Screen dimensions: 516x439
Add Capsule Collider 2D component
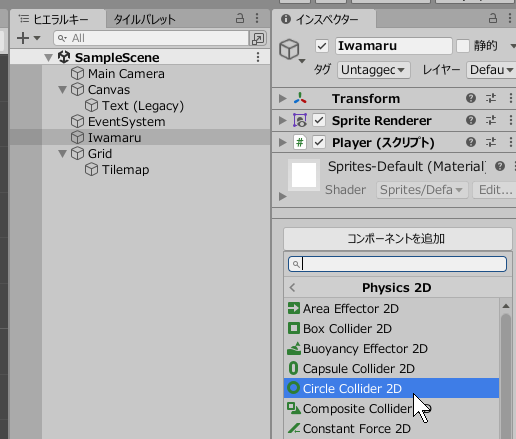click(391, 369)
